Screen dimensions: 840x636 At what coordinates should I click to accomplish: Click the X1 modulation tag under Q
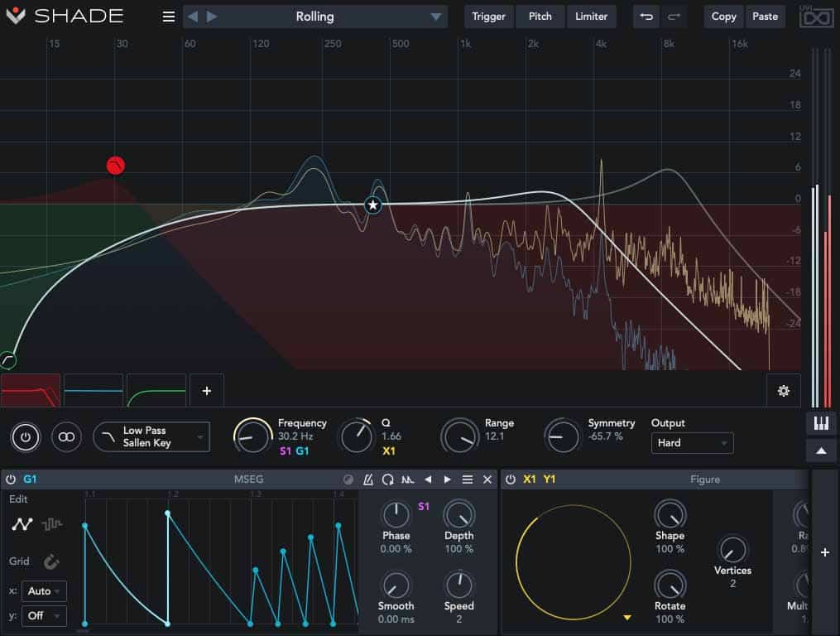389,451
